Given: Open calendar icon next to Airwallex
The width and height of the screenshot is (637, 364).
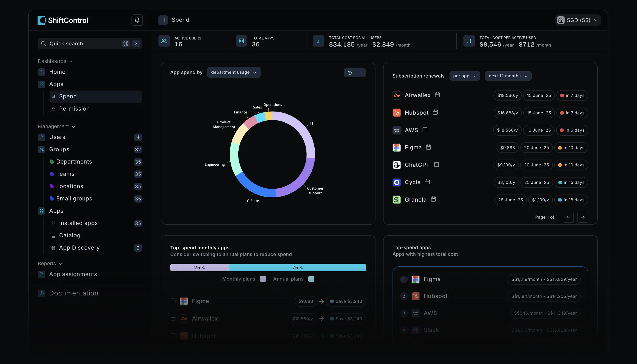Looking at the screenshot, I should 437,95.
